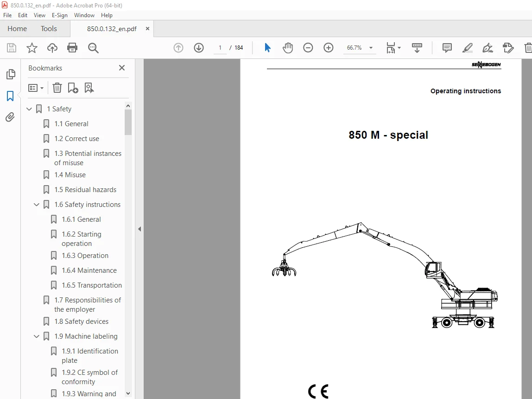Open the View menu

click(39, 15)
